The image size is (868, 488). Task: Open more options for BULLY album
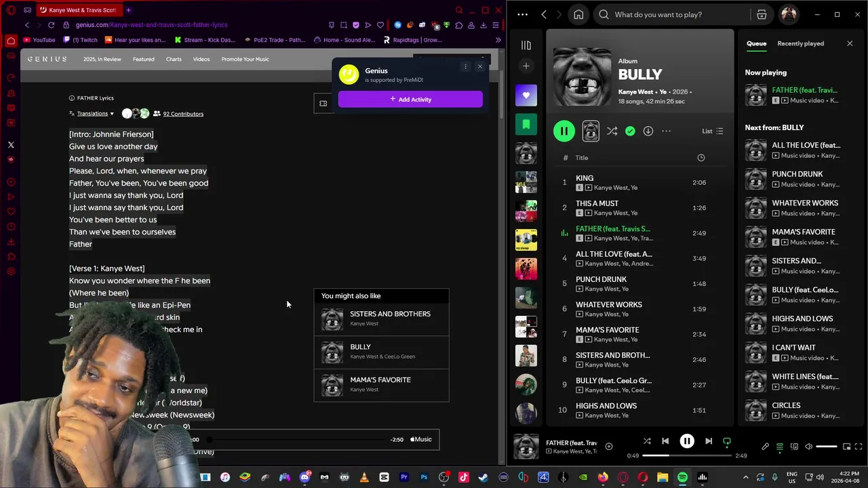[x=667, y=131]
